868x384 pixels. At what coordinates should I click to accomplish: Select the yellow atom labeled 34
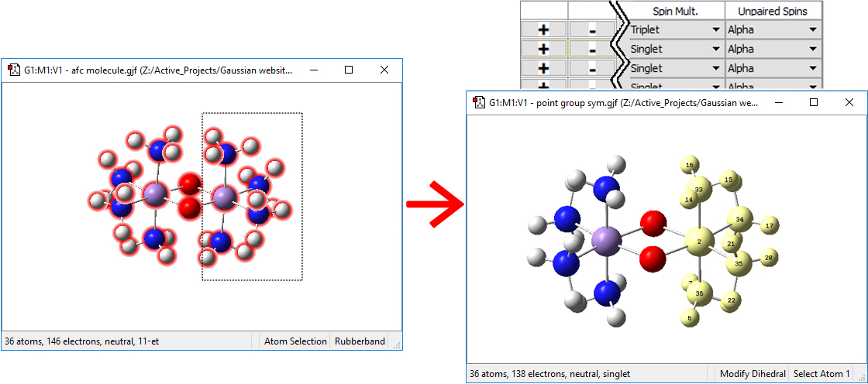point(740,220)
